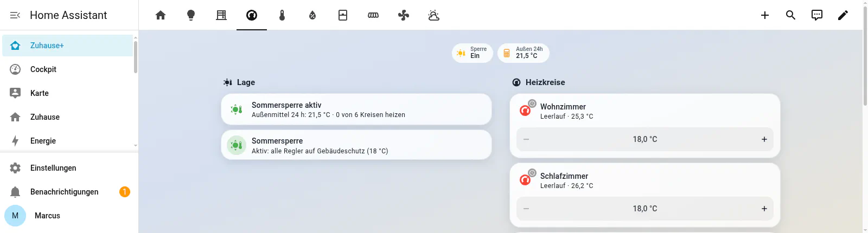Open the assistant chat icon
Image resolution: width=868 pixels, height=233 pixels.
pos(817,15)
